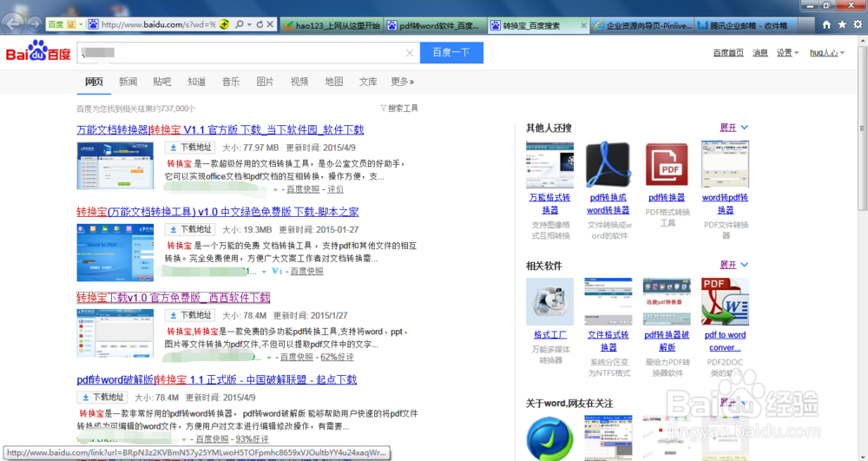Screen dimensions: 868x461
Task: Switch to the 企业资源向导页 tab
Action: pos(642,25)
